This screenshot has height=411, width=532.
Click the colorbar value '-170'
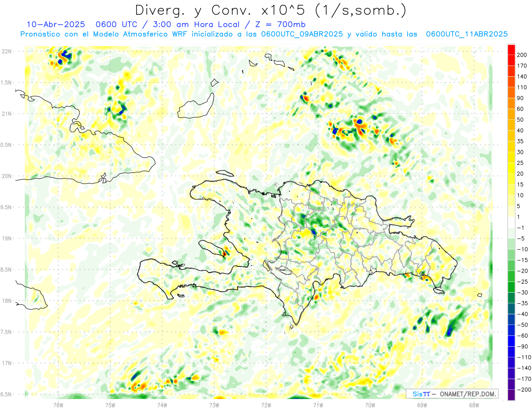(523, 379)
